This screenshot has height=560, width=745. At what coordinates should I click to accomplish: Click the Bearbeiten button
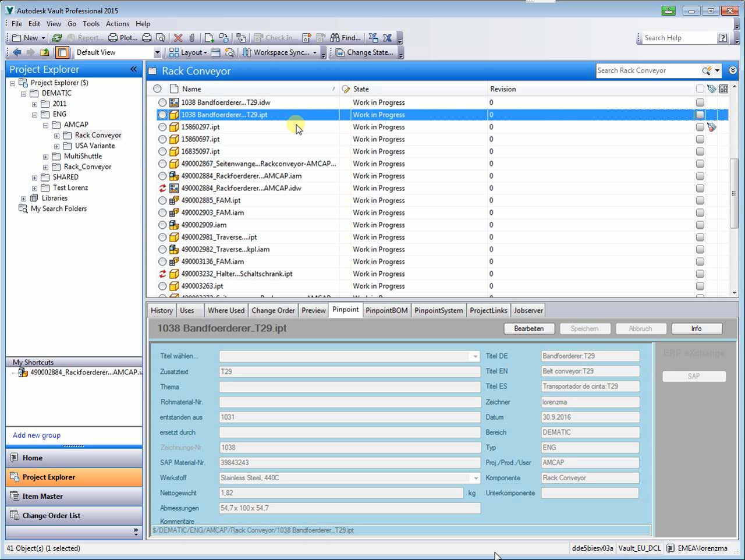click(x=528, y=329)
